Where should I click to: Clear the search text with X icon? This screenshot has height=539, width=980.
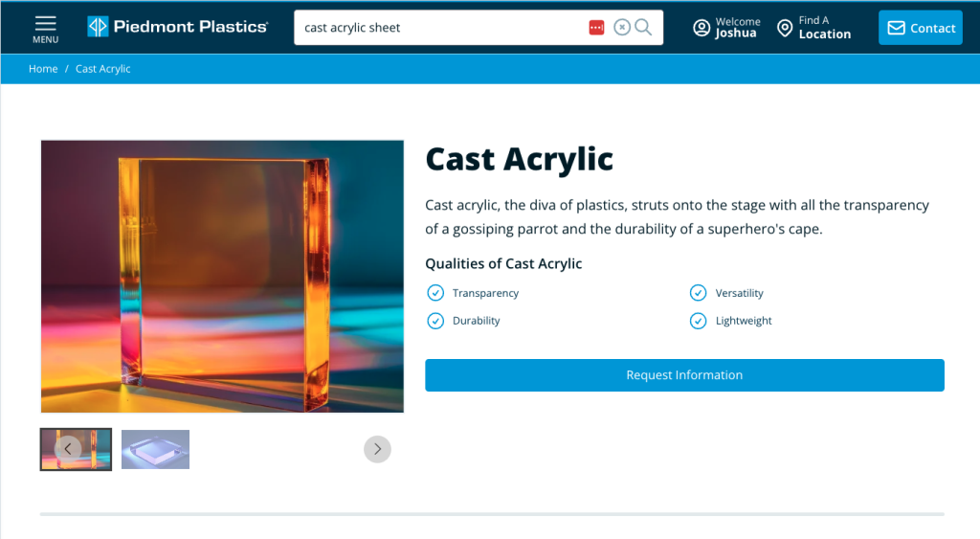coord(622,28)
